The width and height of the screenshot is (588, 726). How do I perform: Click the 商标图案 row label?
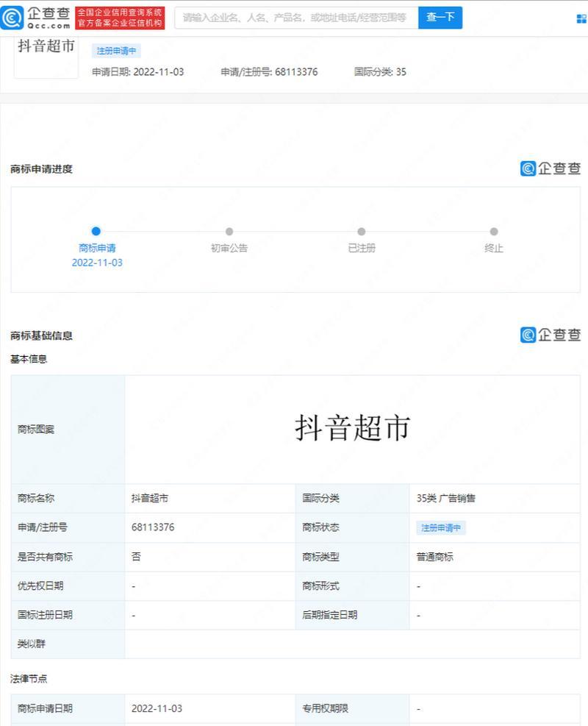tap(36, 430)
